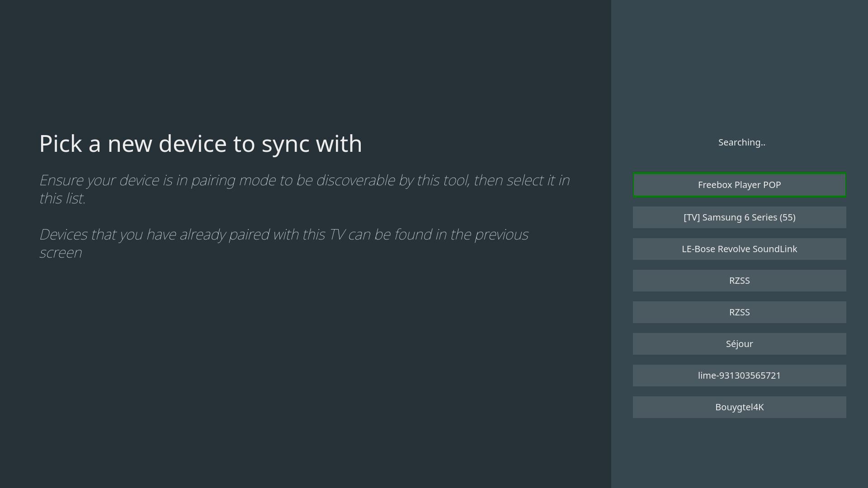Viewport: 868px width, 488px height.
Task: Sync with the Bouygtel4K device
Action: pyautogui.click(x=739, y=407)
